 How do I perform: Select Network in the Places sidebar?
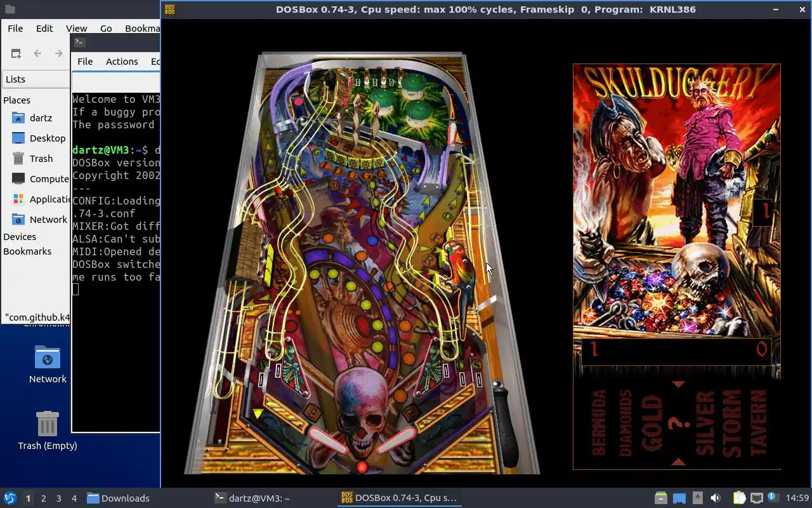coord(36,220)
